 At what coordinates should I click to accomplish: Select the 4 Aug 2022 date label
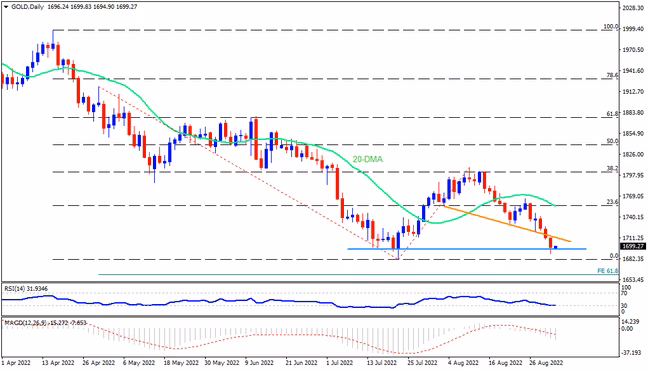point(462,363)
